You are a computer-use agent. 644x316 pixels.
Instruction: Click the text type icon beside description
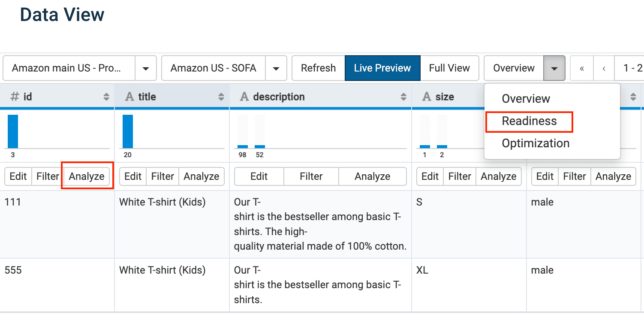tap(244, 97)
